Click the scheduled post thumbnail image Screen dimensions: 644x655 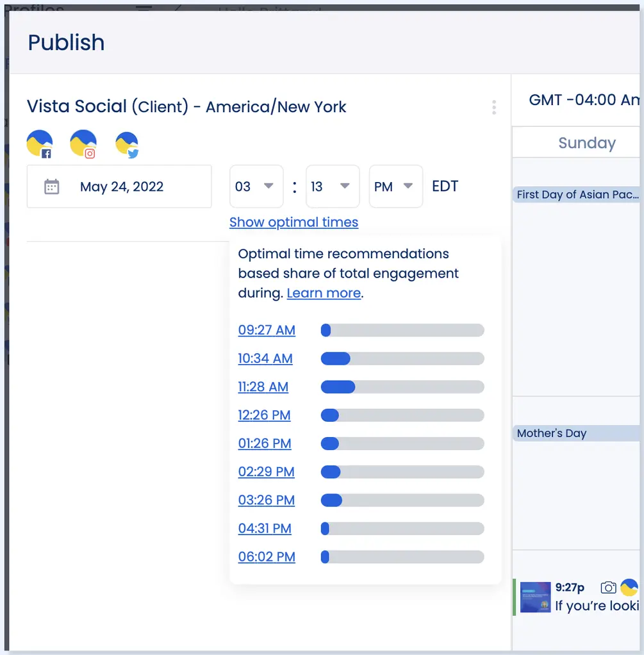click(x=535, y=597)
